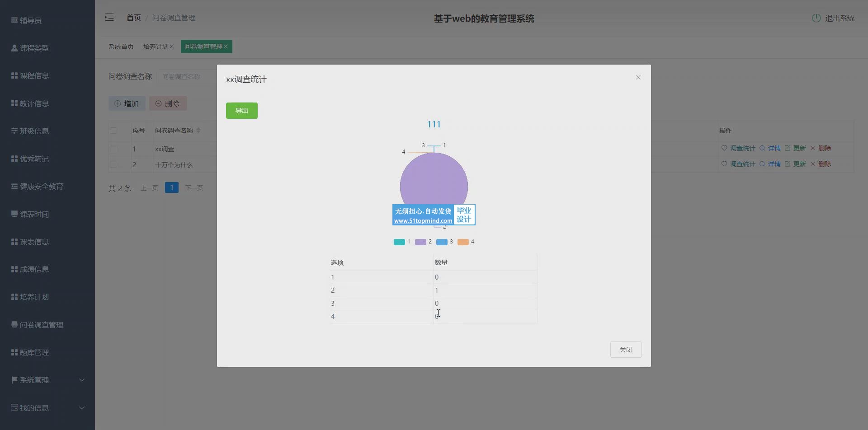This screenshot has height=430, width=868.
Task: Click the purple pie chart slice
Action: (434, 181)
